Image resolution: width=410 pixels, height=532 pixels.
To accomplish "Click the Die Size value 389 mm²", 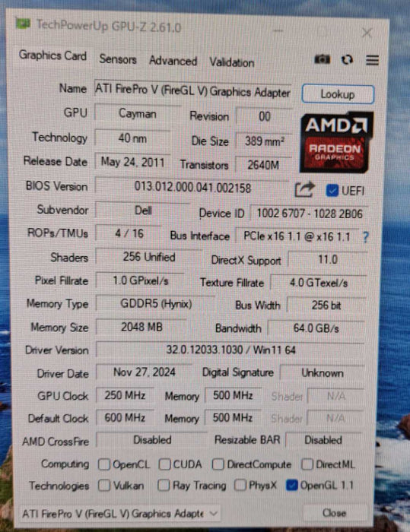I will [264, 141].
